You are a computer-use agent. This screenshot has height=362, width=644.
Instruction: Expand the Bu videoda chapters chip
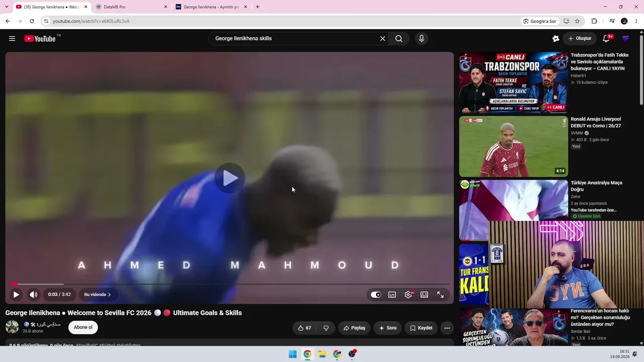tap(98, 295)
